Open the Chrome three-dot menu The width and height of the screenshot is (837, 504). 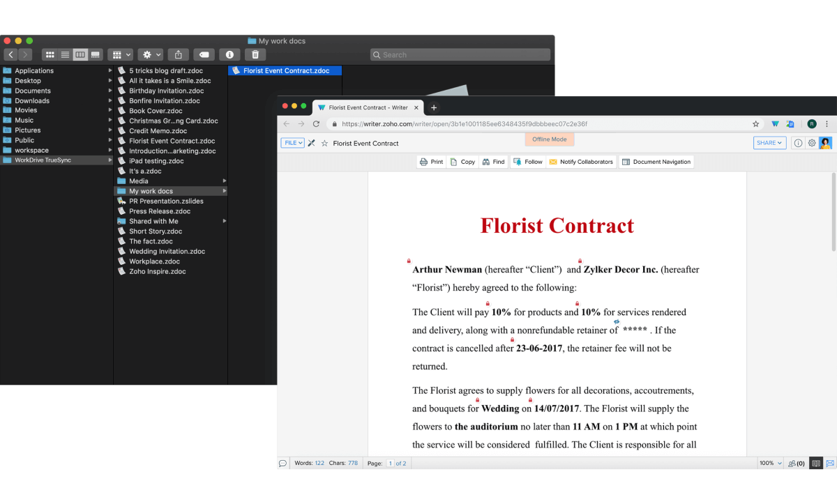(x=827, y=124)
